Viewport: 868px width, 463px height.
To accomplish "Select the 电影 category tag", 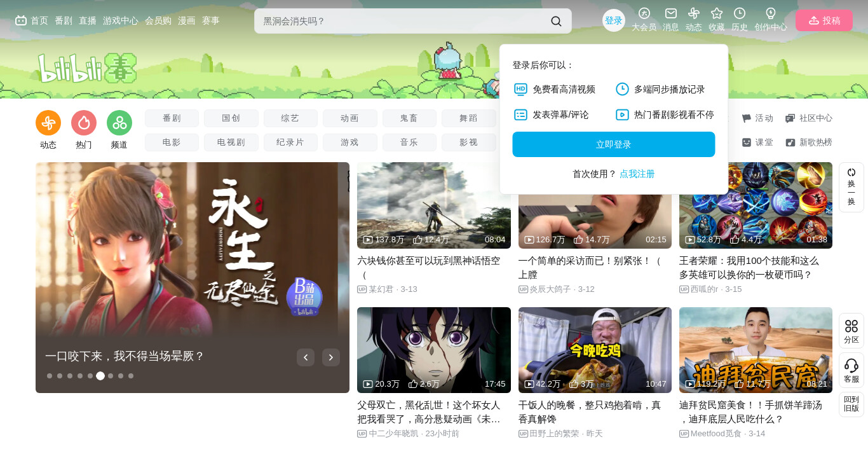I will coord(172,142).
